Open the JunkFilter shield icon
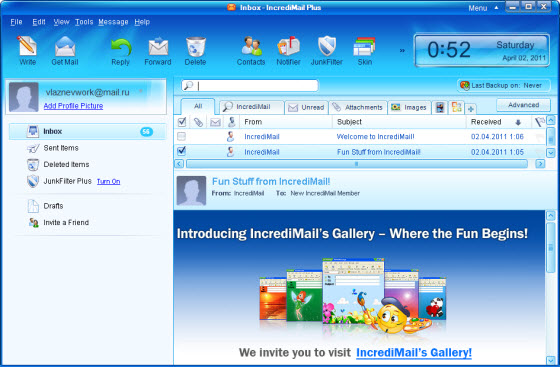Viewport: 560px width, 367px height. 327,46
